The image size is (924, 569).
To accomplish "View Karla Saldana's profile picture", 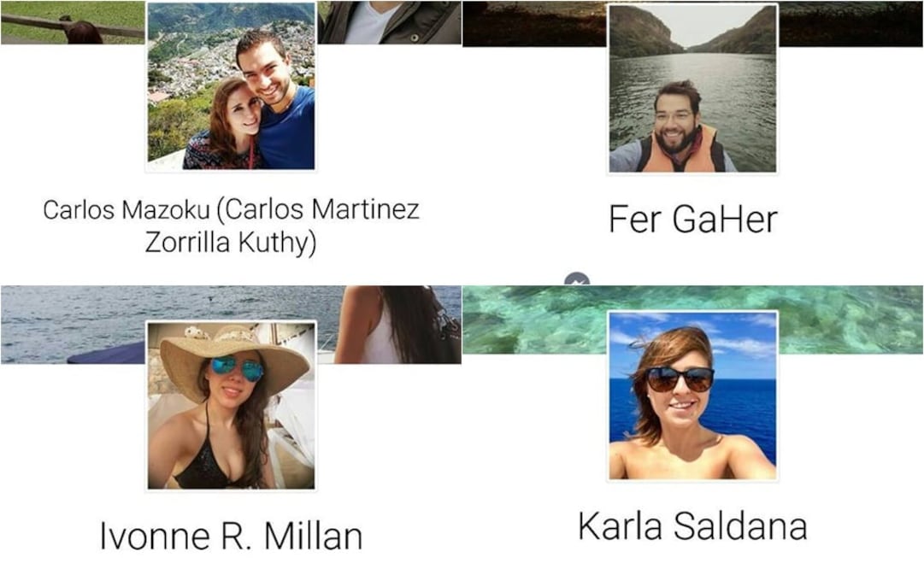I will click(692, 396).
